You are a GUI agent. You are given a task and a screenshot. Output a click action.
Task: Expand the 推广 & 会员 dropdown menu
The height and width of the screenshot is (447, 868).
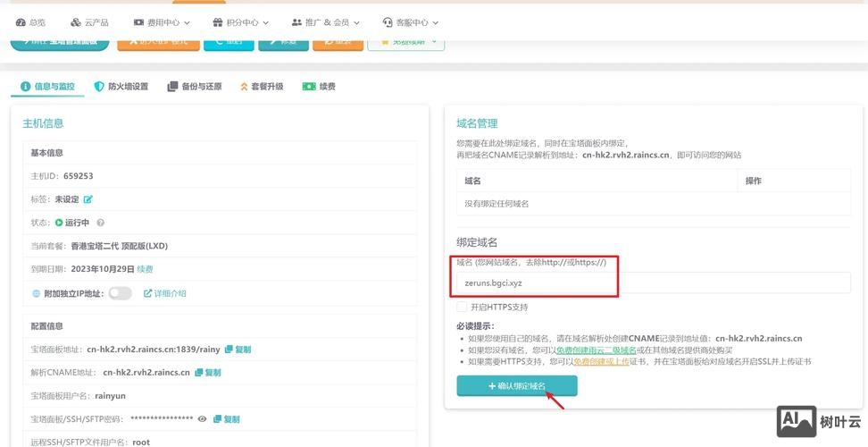pyautogui.click(x=325, y=22)
